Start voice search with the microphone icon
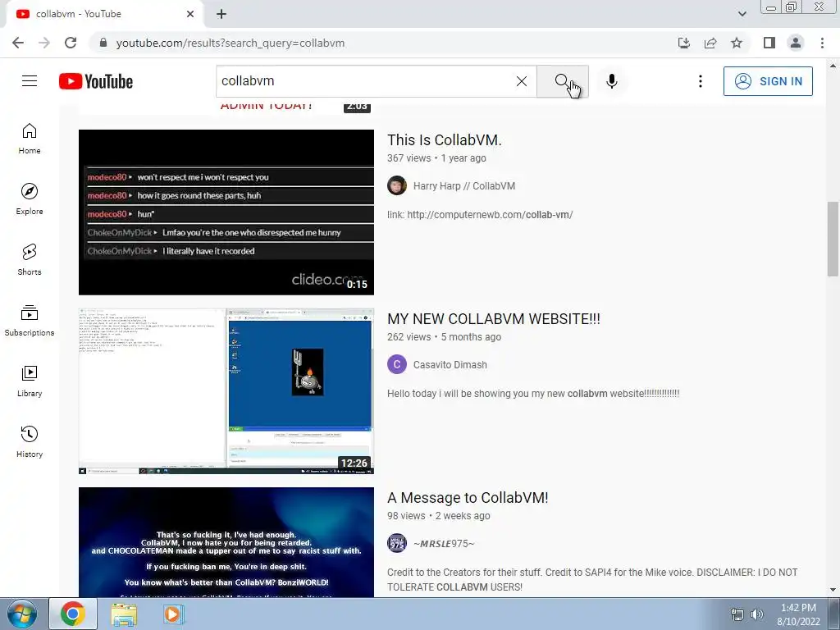840x630 pixels. click(x=611, y=81)
